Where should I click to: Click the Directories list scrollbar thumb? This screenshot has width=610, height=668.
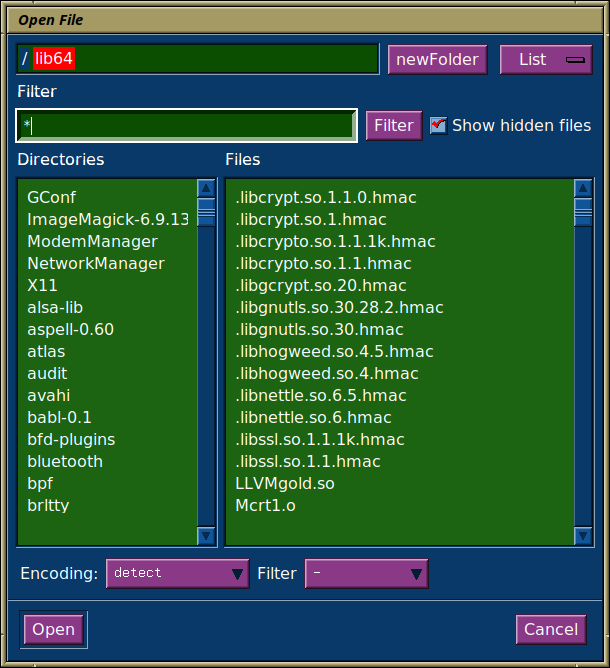(206, 212)
